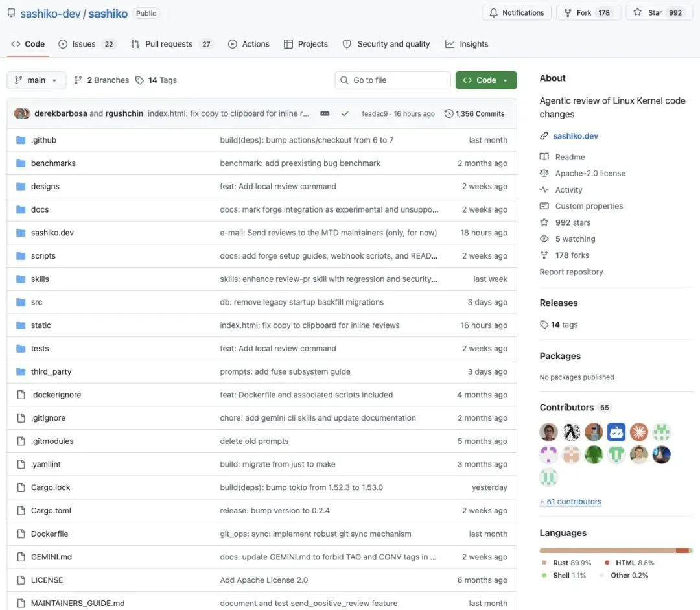Click Report repository link

pyautogui.click(x=571, y=272)
